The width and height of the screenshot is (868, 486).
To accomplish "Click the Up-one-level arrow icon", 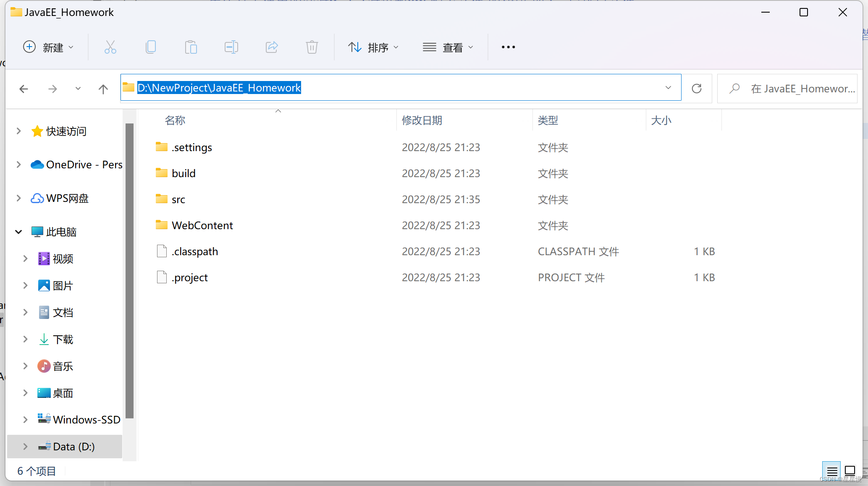I will (x=103, y=89).
